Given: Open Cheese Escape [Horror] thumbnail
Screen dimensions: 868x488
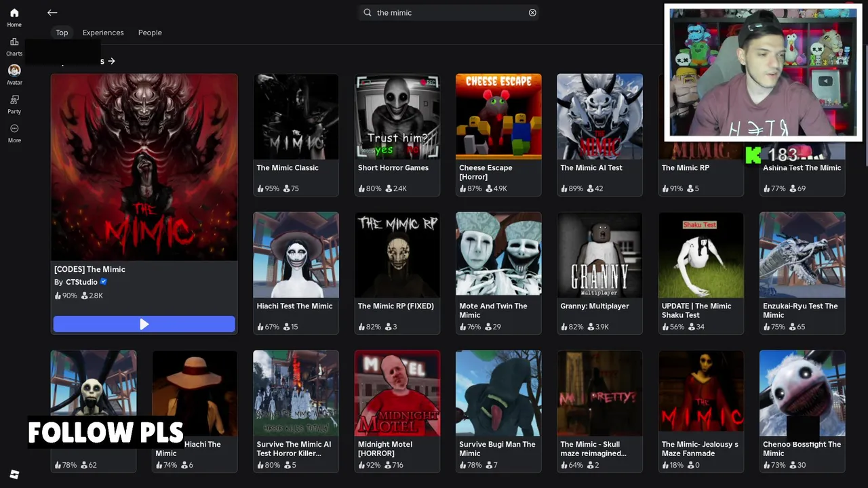Looking at the screenshot, I should point(498,117).
